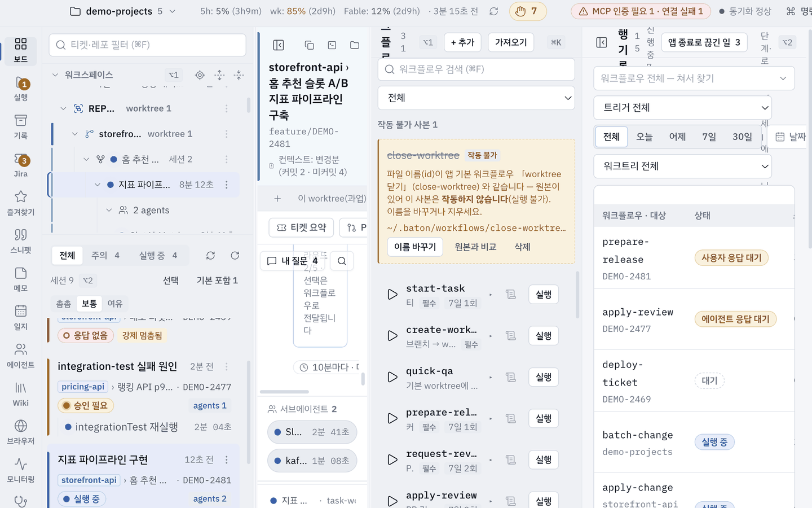Open the 티켓 요약 tab

(x=301, y=227)
